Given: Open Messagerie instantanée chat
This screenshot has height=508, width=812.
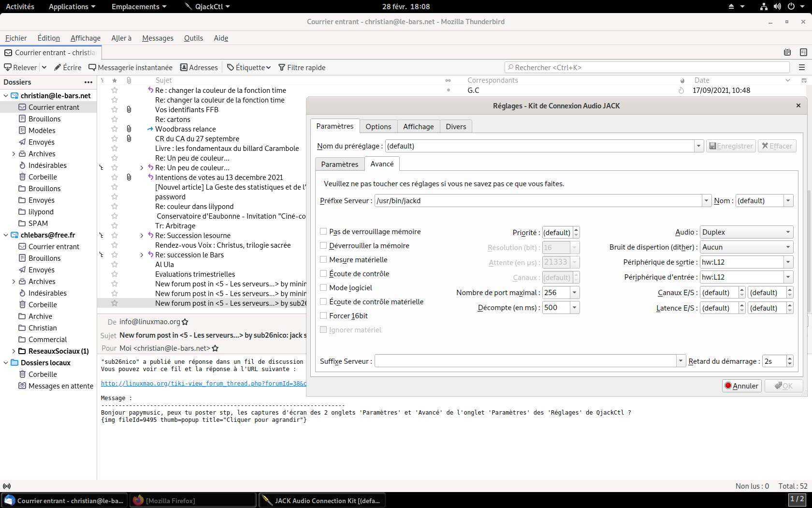Looking at the screenshot, I should (x=130, y=67).
